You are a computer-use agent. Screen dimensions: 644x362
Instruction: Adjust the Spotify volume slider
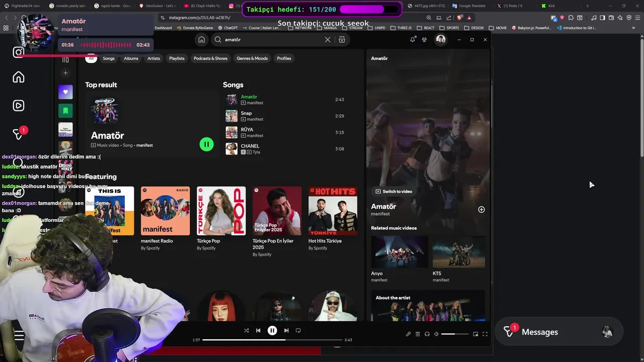pos(455,334)
